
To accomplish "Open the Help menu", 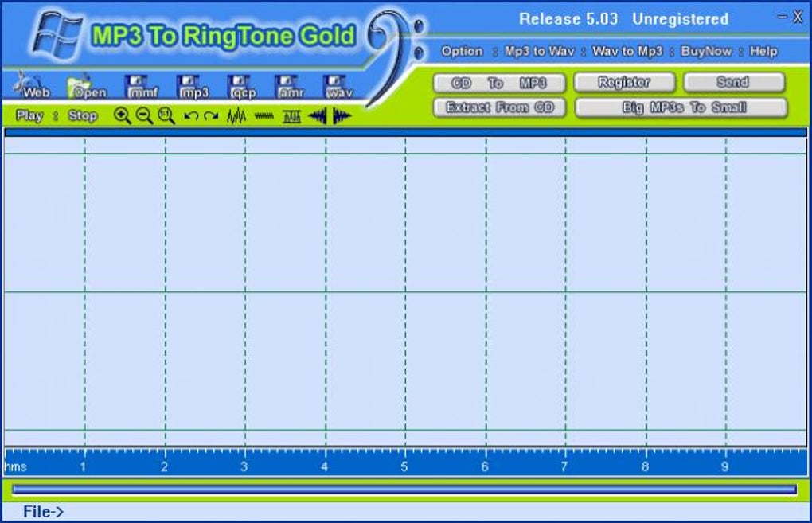I will tap(763, 51).
